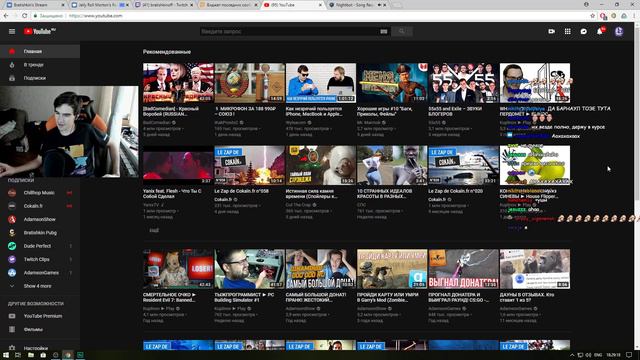Click the 'Рекомендованные' section heading

(167, 52)
